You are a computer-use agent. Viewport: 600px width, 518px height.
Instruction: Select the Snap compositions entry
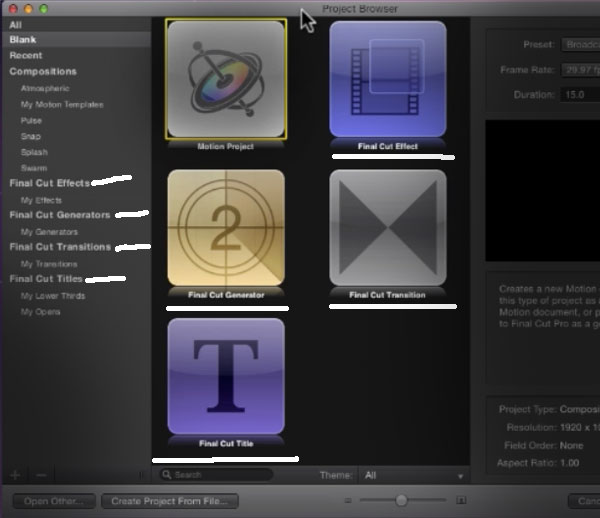tap(31, 136)
